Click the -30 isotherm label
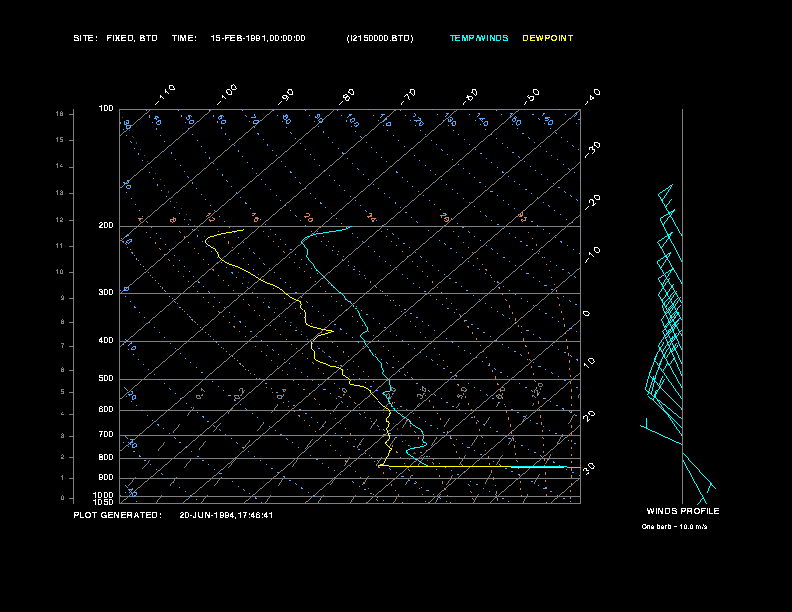Viewport: 792px width, 612px height. point(593,150)
